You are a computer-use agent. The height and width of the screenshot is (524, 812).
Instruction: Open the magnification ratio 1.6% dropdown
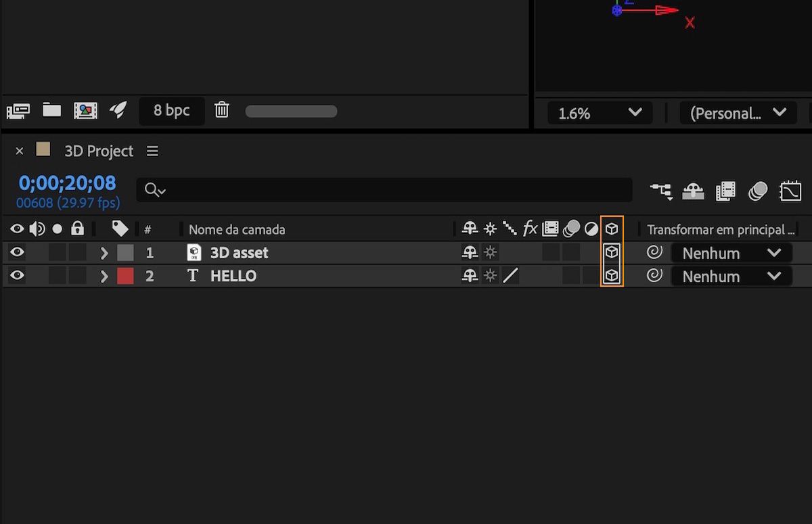pyautogui.click(x=600, y=113)
